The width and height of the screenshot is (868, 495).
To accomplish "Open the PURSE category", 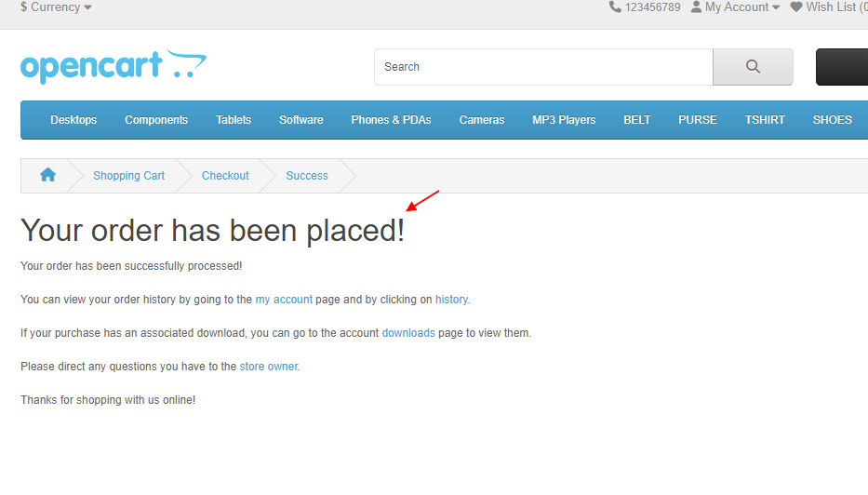I will pos(698,120).
